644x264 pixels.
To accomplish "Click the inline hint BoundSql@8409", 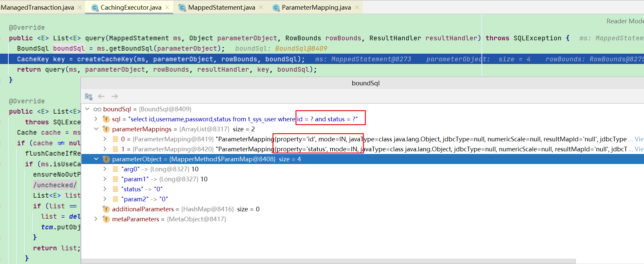I will pos(301,49).
